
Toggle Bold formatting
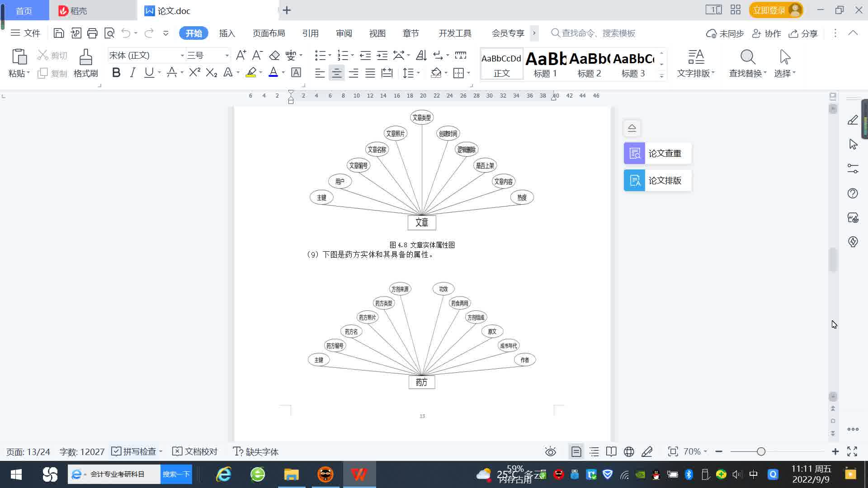pyautogui.click(x=116, y=72)
